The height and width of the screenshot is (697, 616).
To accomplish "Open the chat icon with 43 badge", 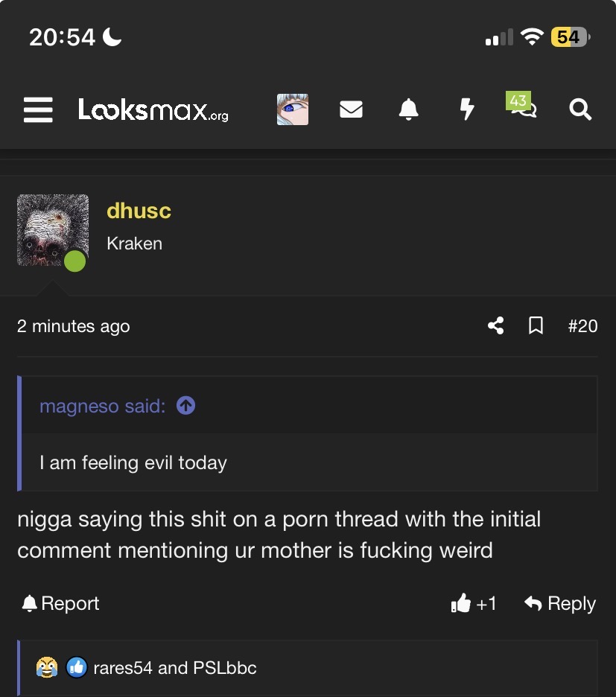I will pyautogui.click(x=521, y=105).
